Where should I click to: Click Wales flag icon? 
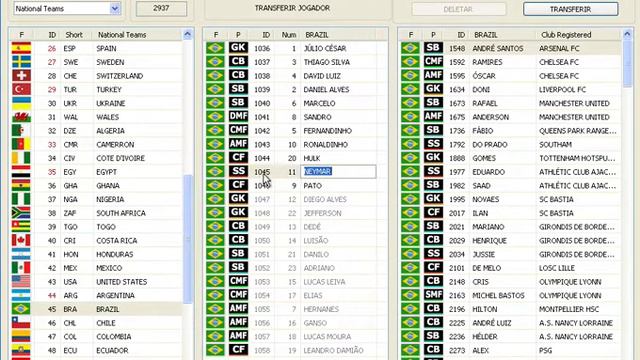(x=21, y=117)
